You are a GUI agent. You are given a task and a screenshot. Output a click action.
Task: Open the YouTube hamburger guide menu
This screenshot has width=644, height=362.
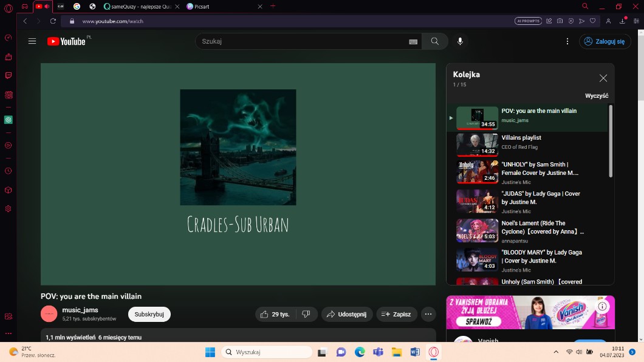[32, 41]
